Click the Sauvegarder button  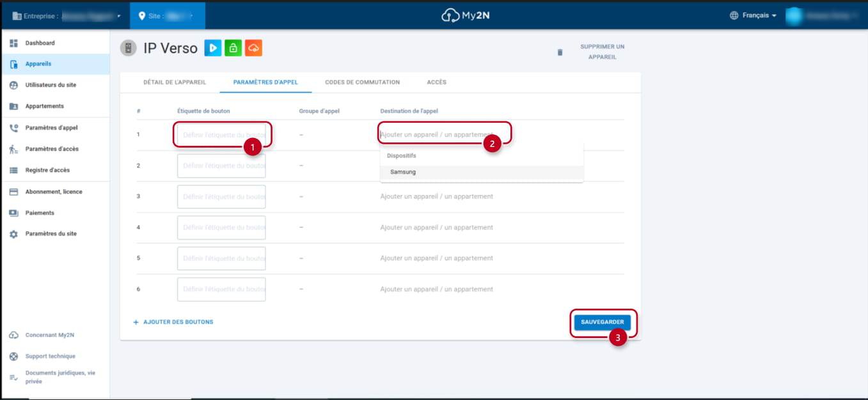point(602,323)
